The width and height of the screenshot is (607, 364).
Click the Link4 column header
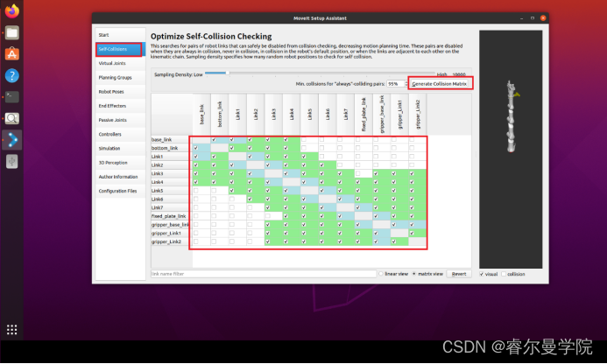pyautogui.click(x=292, y=115)
